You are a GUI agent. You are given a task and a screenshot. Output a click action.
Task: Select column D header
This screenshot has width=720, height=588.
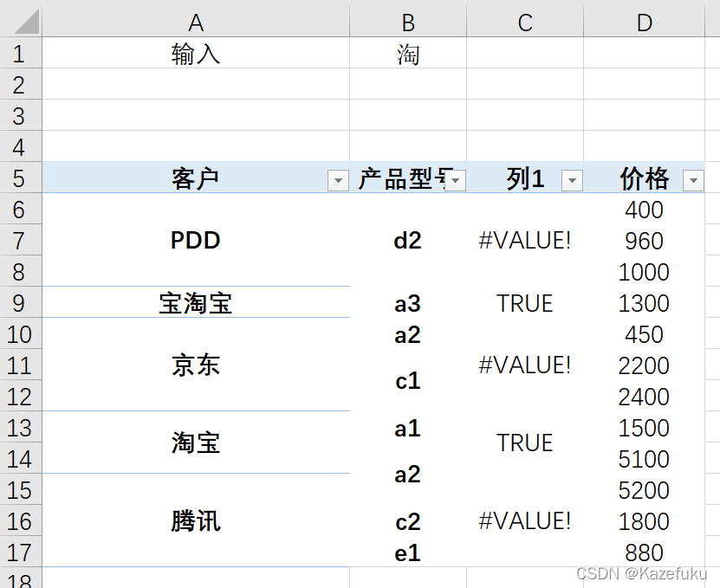pyautogui.click(x=645, y=22)
